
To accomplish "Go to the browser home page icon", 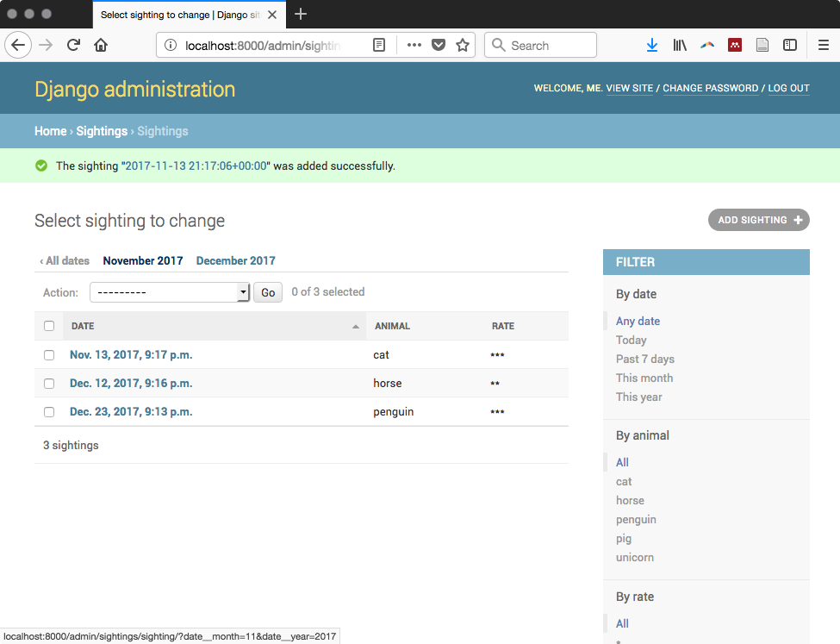I will pyautogui.click(x=101, y=46).
